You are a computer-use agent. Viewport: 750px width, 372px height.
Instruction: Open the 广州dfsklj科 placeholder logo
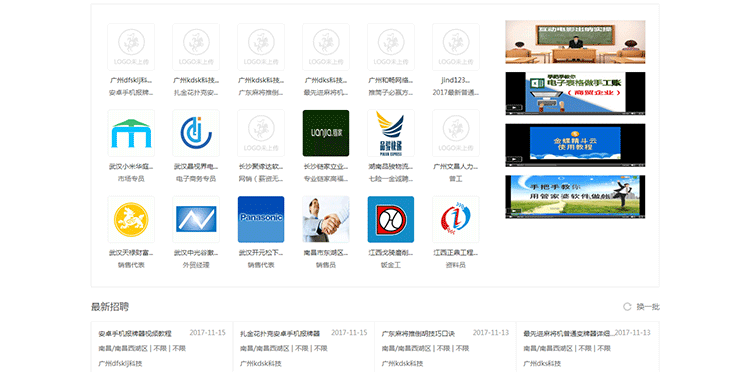click(131, 47)
